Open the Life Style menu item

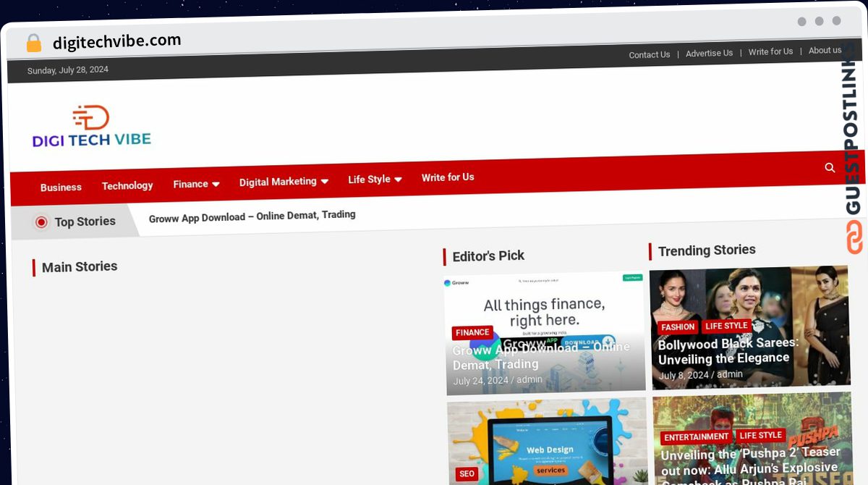tap(369, 179)
